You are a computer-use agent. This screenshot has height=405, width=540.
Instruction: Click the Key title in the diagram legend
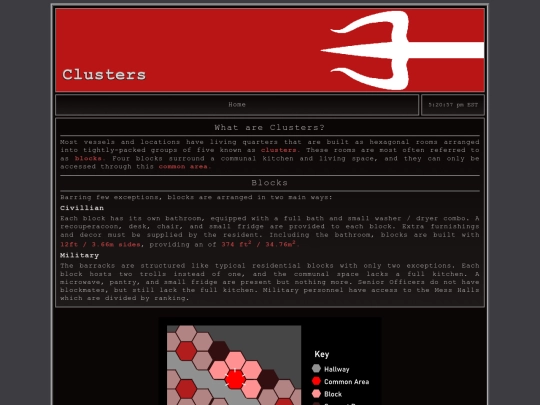tap(322, 354)
